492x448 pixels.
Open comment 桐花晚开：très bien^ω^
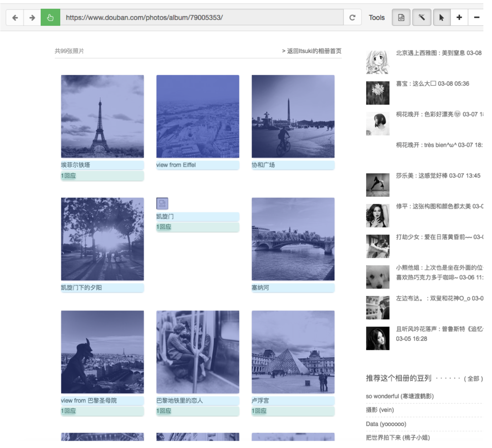coord(440,145)
